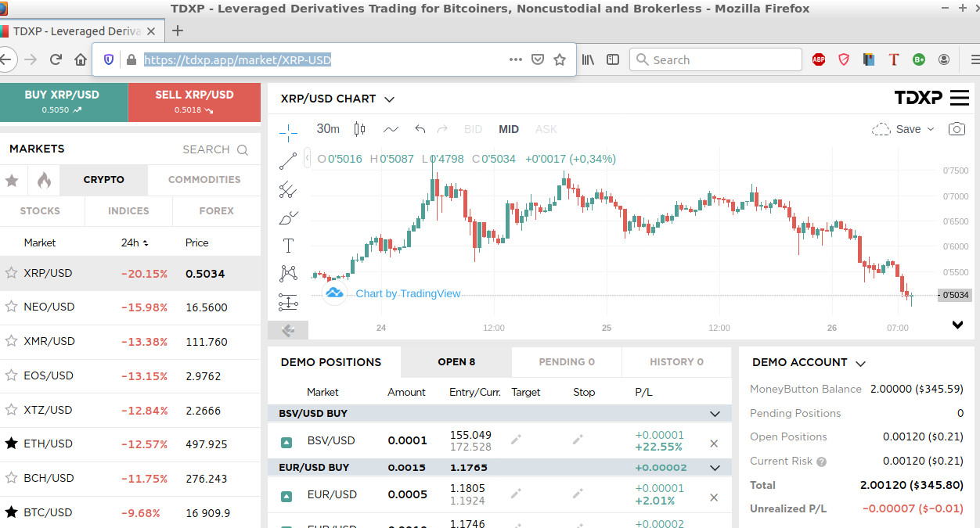Collapse the BSV/USD BUY position group

714,413
